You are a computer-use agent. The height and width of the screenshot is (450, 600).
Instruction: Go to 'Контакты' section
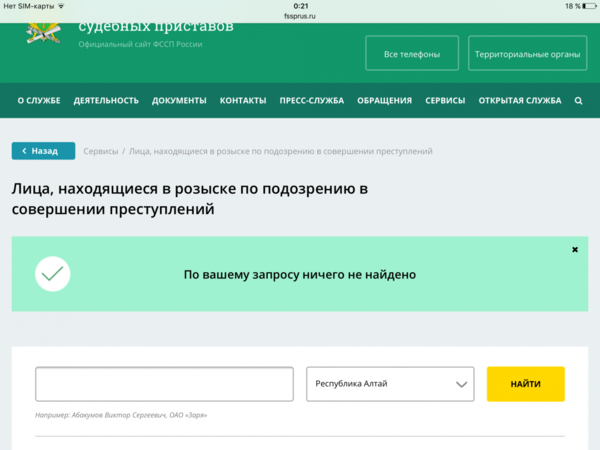(x=243, y=101)
